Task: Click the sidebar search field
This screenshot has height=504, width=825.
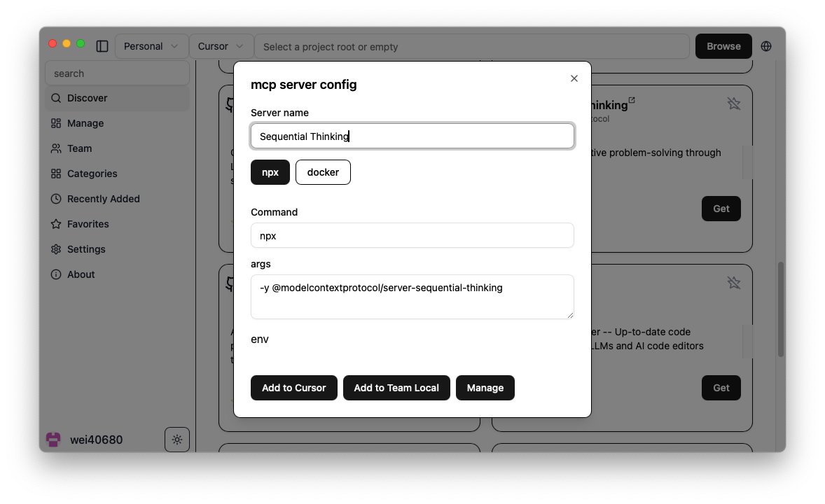Action: tap(118, 73)
